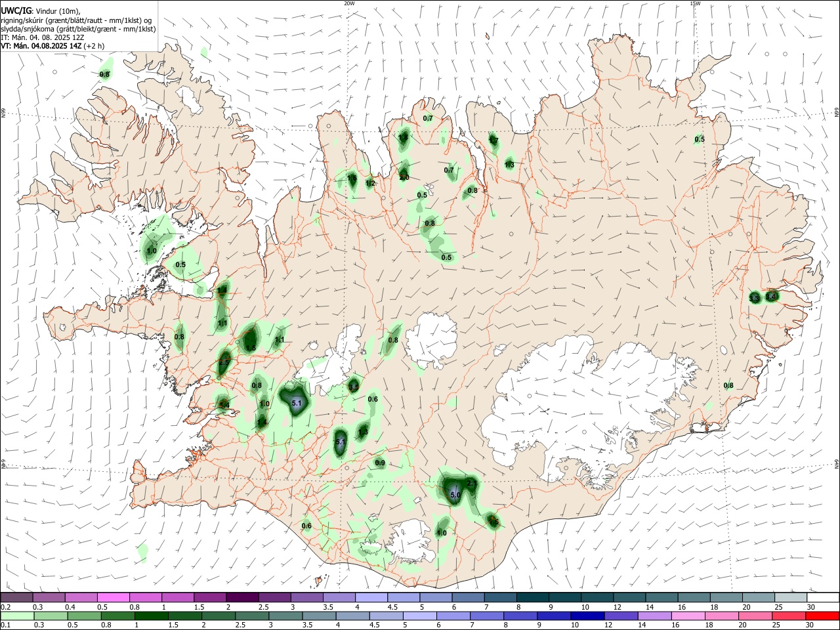Image resolution: width=840 pixels, height=630 pixels.
Task: Click the 2.0 precipitation value in the north
Action: click(404, 178)
